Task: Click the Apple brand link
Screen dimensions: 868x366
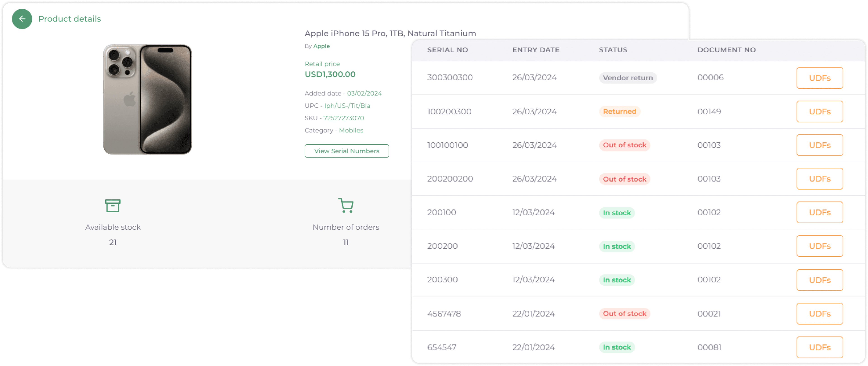Action: tap(321, 46)
